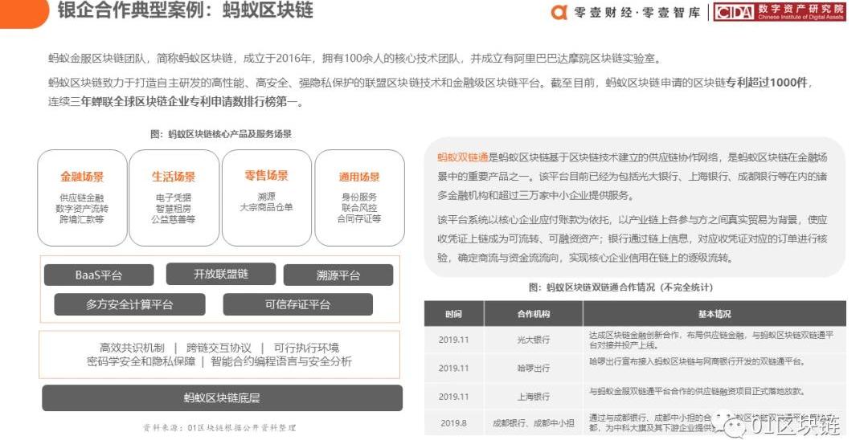Select the 金融场景 card
Screen dimensions: 868x440
82,198
